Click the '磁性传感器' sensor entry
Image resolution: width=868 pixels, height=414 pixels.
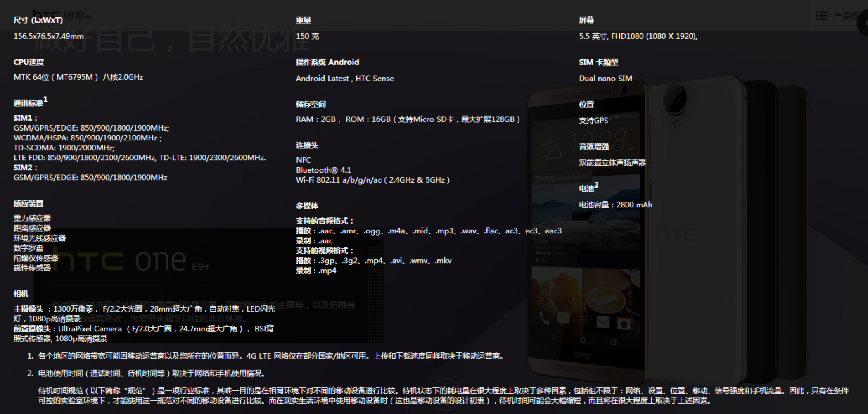(x=32, y=268)
